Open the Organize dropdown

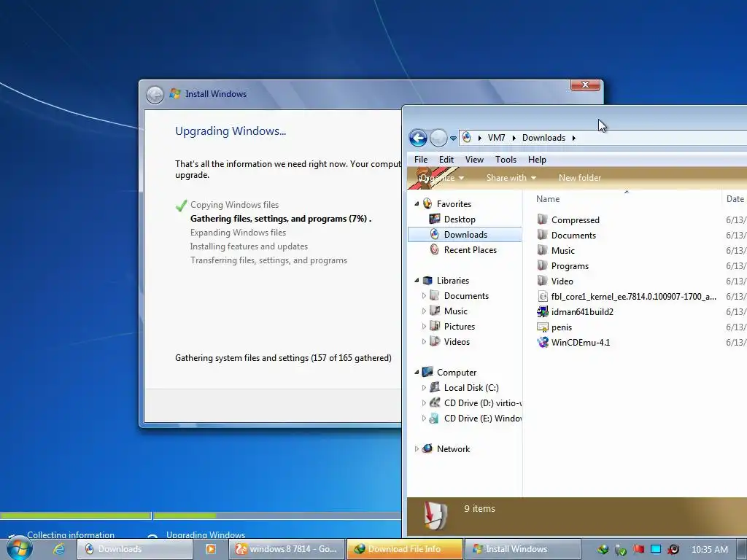click(441, 178)
